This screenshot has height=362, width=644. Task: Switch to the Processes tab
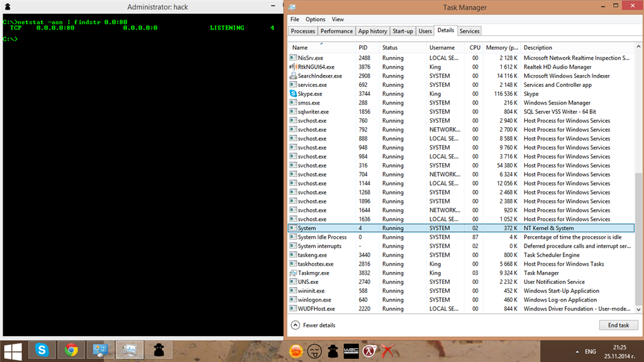[303, 31]
